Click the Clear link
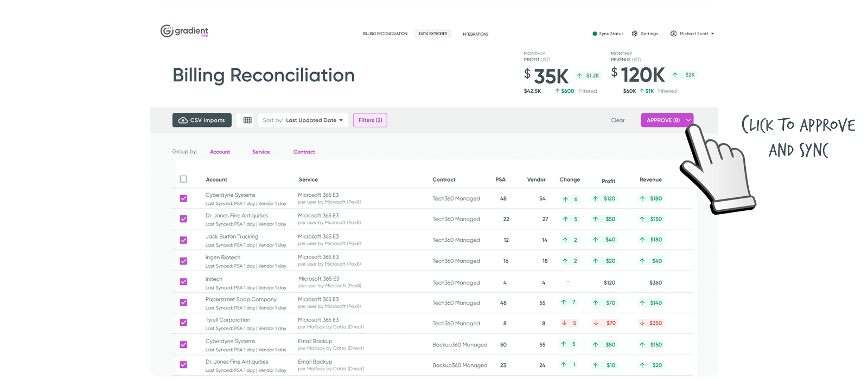The image size is (868, 380). pyautogui.click(x=617, y=120)
